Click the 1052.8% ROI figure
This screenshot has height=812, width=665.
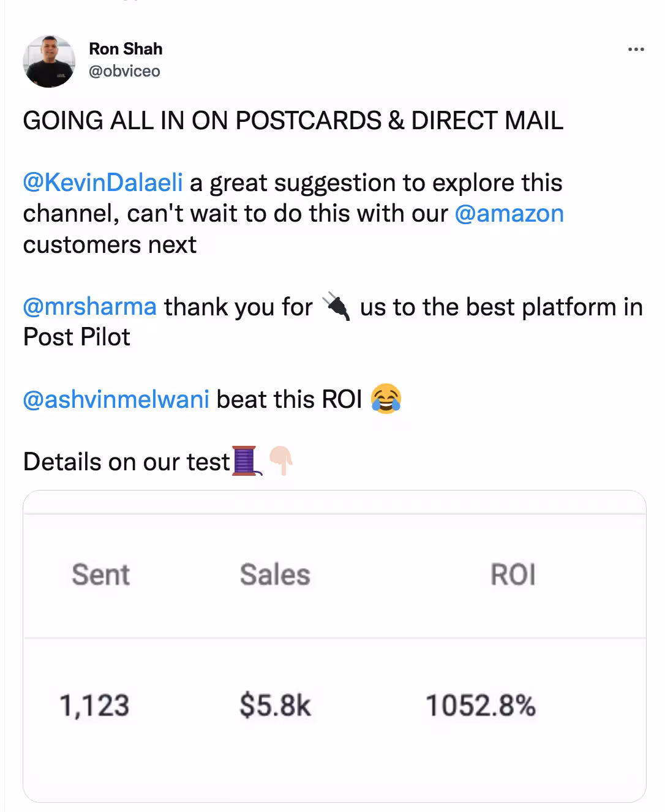[481, 705]
